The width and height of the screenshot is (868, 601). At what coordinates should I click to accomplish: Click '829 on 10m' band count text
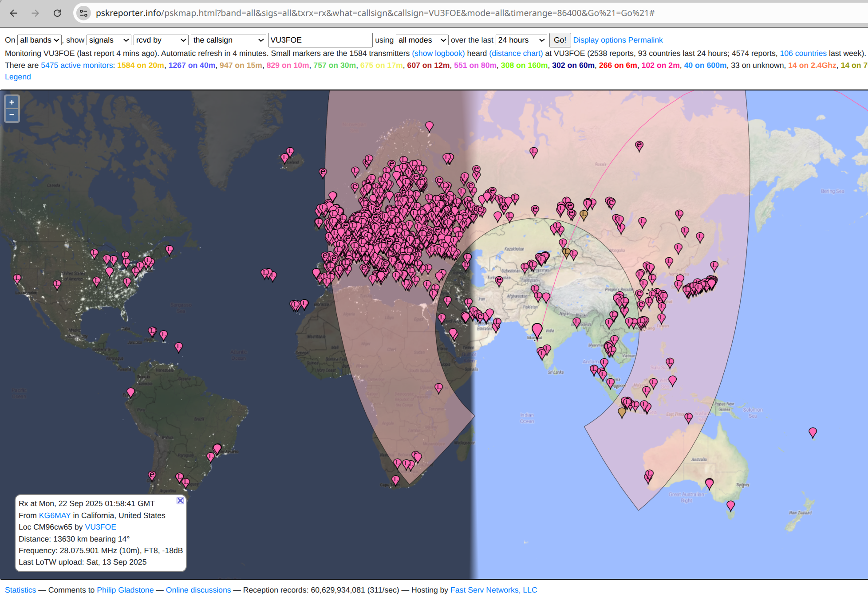point(288,65)
